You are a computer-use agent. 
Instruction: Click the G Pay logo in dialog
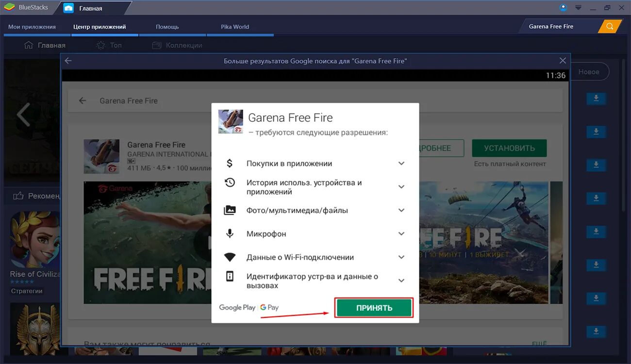click(269, 307)
